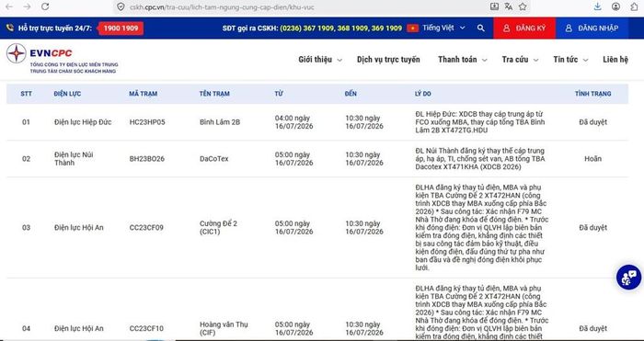Select station code CC23CF09

click(146, 227)
